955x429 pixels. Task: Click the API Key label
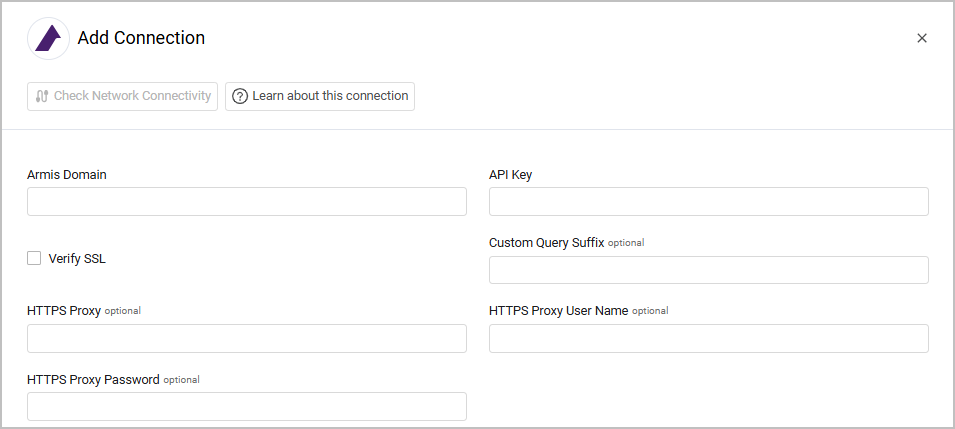pyautogui.click(x=510, y=175)
